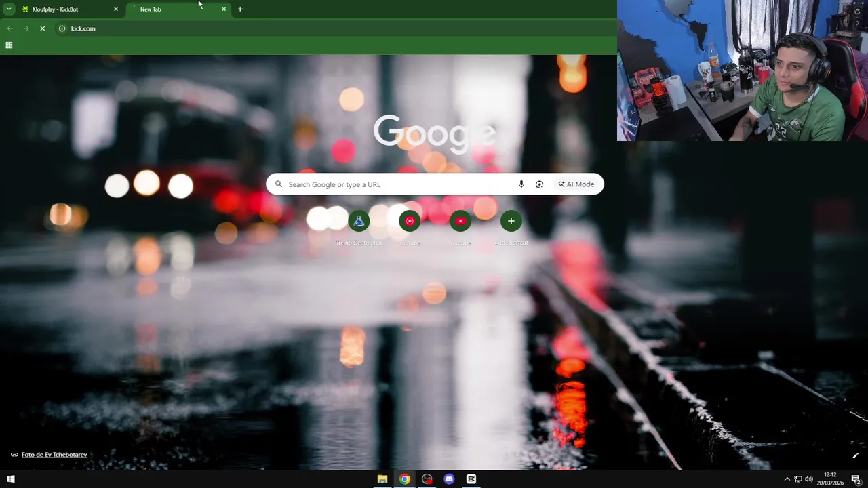Open the Foto de Ev Tchebotarev link
This screenshot has height=488, width=868.
tap(54, 455)
